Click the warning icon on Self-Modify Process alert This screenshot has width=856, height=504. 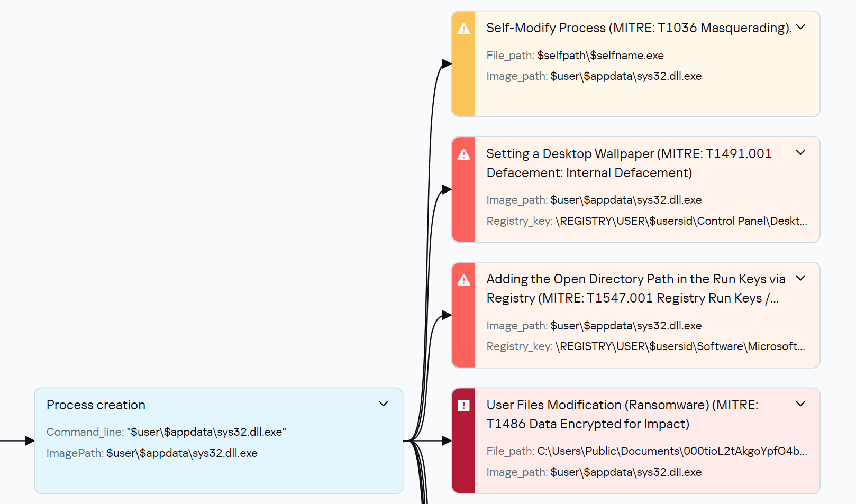[x=463, y=29]
